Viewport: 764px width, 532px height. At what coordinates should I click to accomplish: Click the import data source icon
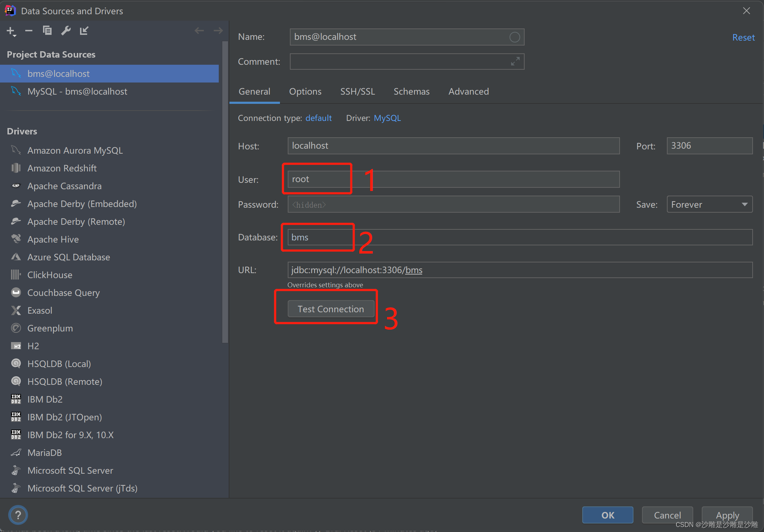click(84, 30)
